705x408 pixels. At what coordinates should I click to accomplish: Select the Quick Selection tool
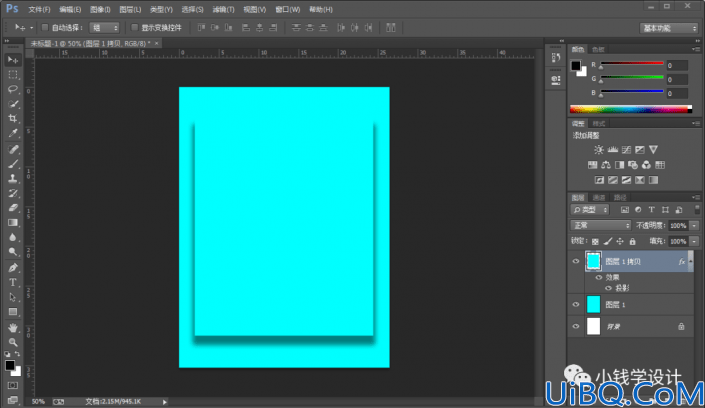tap(13, 104)
